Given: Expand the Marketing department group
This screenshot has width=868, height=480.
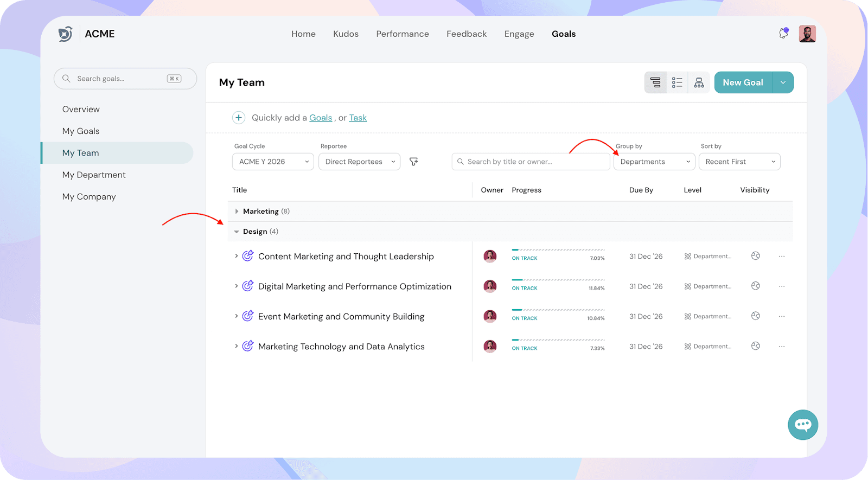Looking at the screenshot, I should pyautogui.click(x=237, y=212).
